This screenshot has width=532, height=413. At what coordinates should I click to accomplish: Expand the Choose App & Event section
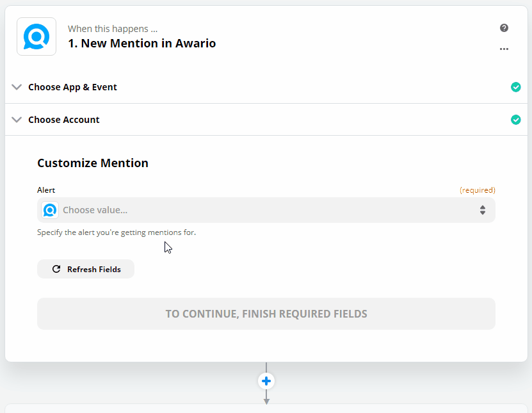(x=266, y=87)
